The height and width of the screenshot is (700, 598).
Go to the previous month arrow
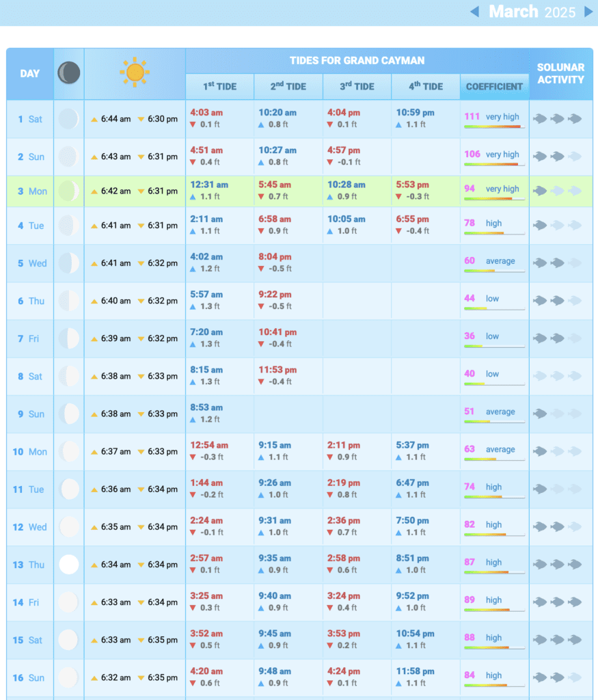[475, 12]
